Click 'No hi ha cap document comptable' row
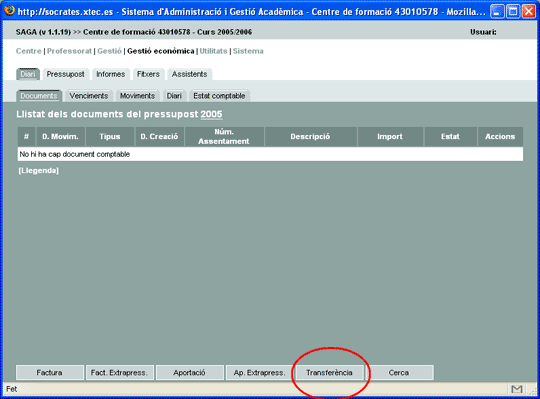The width and height of the screenshot is (540, 399). point(270,154)
